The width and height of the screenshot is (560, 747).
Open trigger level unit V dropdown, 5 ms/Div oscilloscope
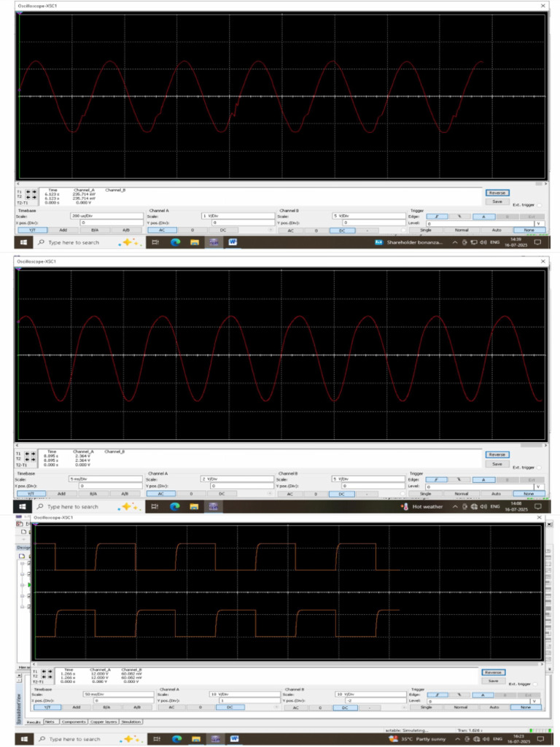(539, 487)
